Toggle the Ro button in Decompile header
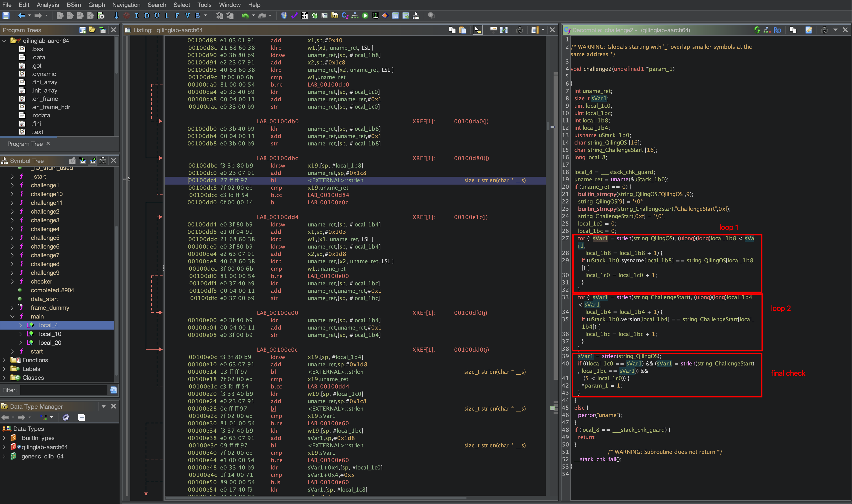 [x=777, y=30]
